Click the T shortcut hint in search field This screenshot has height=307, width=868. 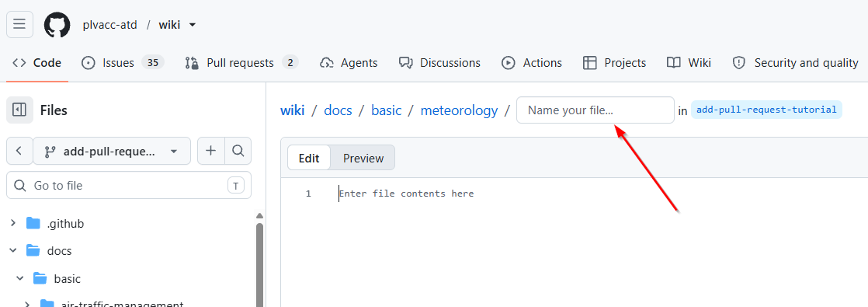pyautogui.click(x=236, y=186)
